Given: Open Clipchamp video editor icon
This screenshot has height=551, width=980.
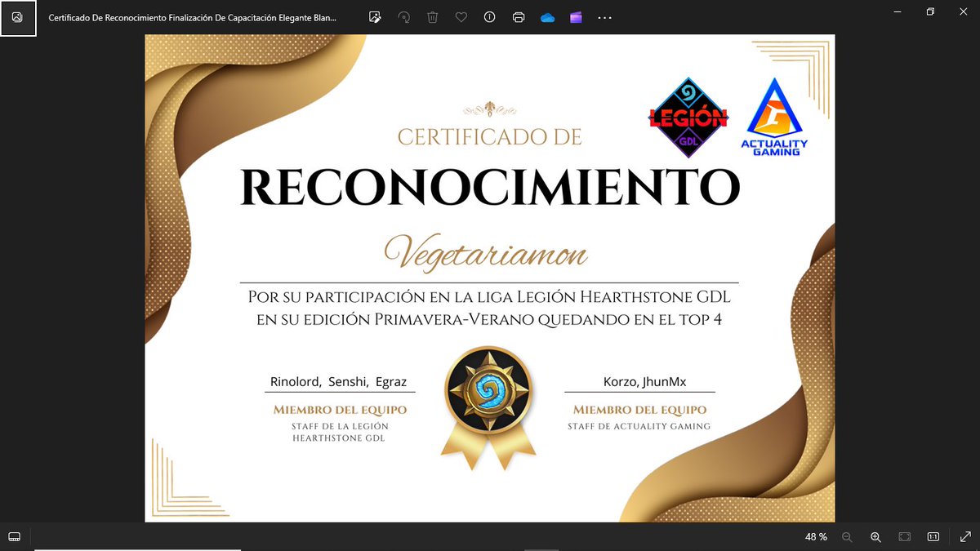Looking at the screenshot, I should tap(577, 17).
